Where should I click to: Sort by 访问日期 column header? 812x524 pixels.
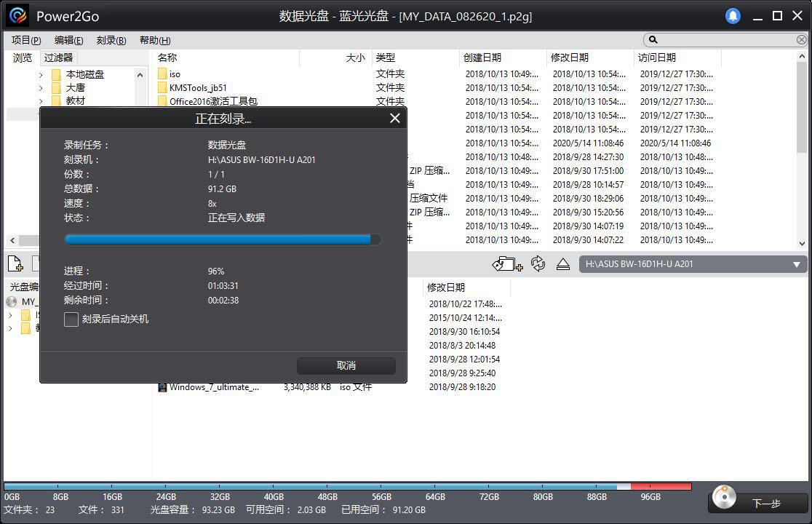point(656,57)
